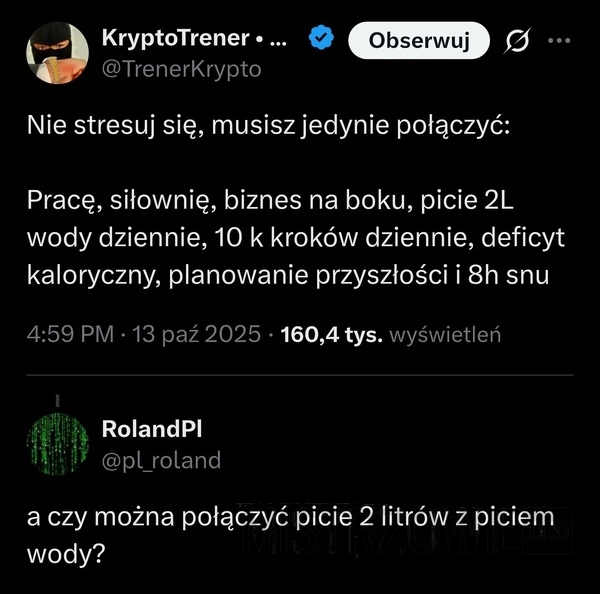The width and height of the screenshot is (600, 594).
Task: Open the three-dot more options menu
Action: (x=561, y=41)
